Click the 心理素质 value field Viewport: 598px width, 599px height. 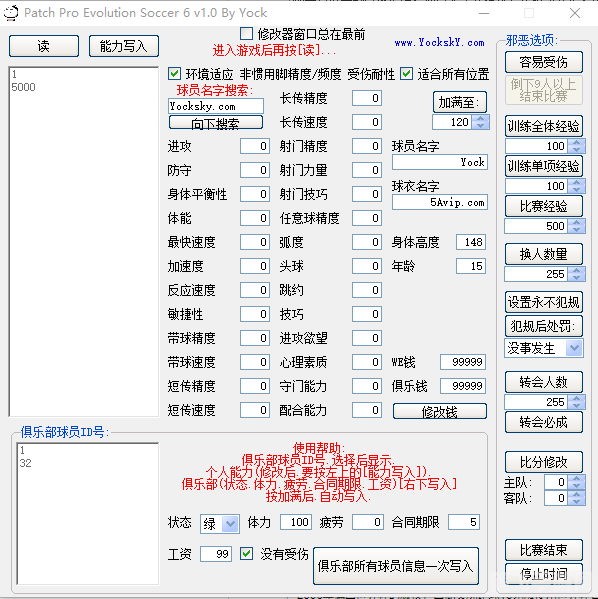(367, 362)
